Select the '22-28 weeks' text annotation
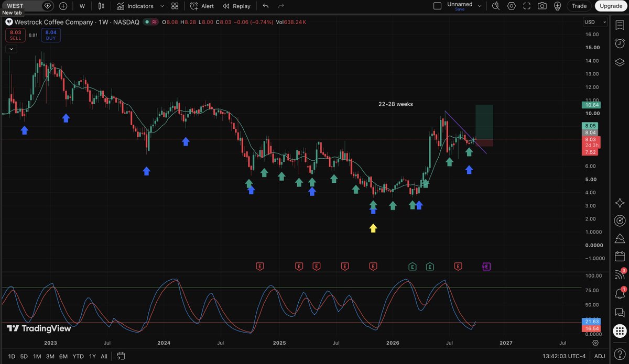This screenshot has height=364, width=629. tap(396, 104)
